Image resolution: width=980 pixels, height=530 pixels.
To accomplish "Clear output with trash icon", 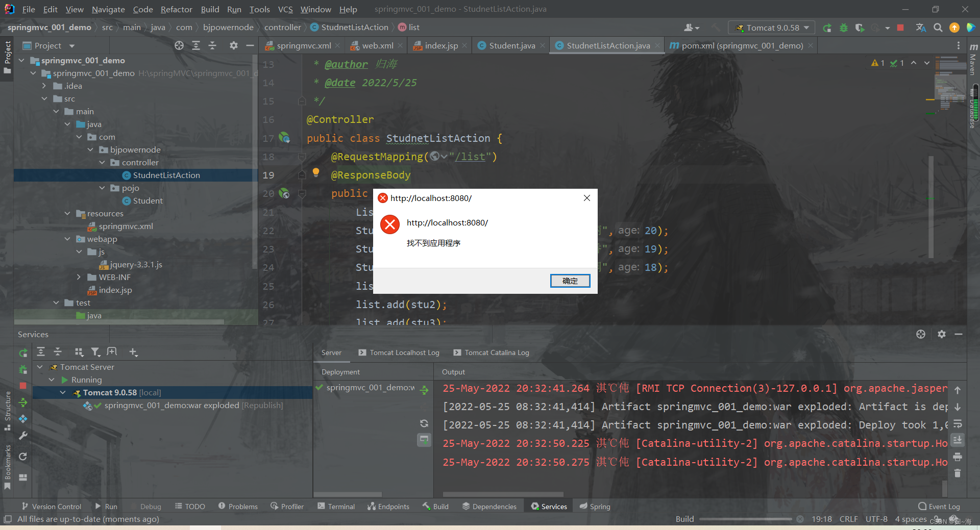I will click(958, 473).
